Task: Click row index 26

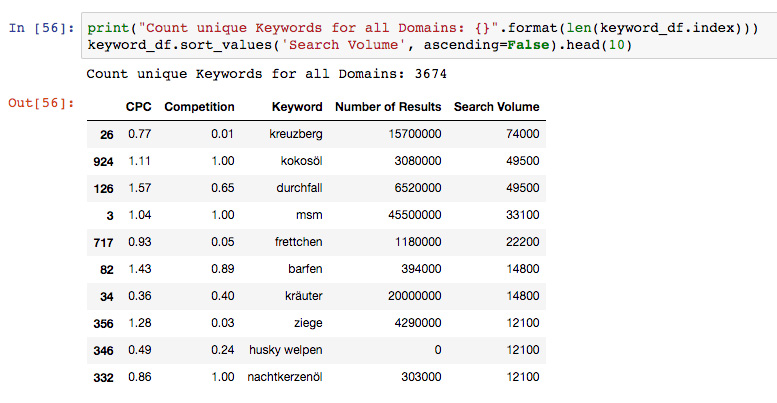Action: (x=107, y=135)
